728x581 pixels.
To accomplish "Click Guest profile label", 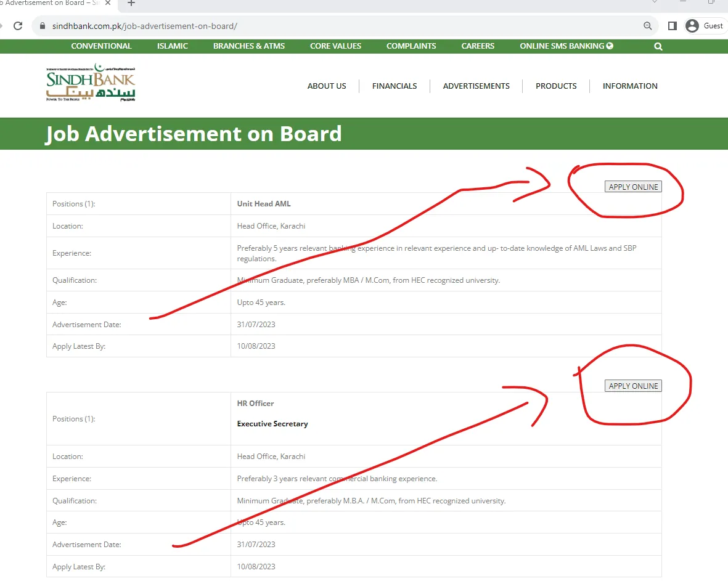I will (x=713, y=26).
